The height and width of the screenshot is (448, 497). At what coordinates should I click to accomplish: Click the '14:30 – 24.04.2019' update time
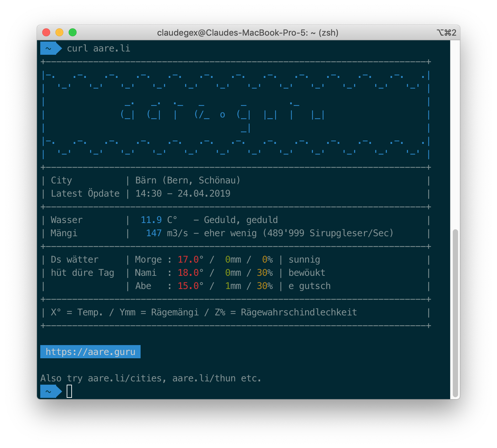[x=183, y=194]
